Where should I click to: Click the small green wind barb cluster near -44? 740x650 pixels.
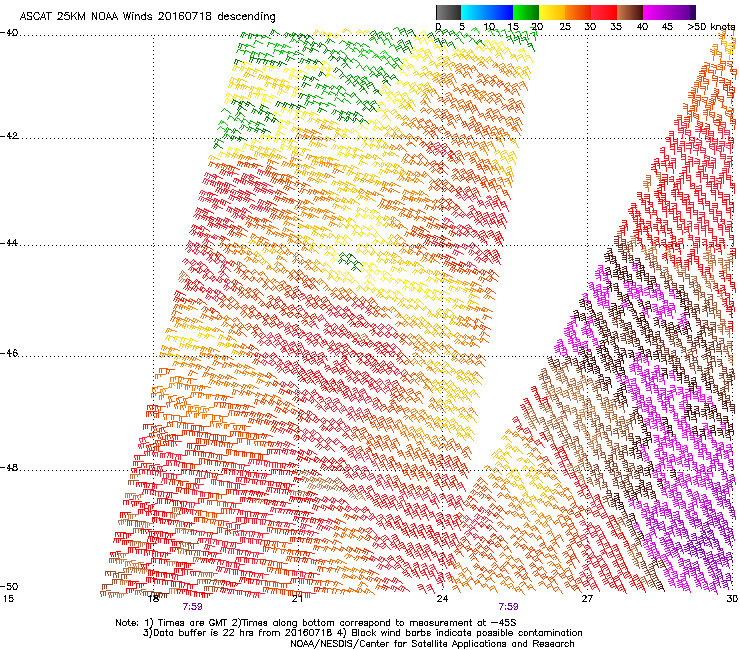coord(350,261)
